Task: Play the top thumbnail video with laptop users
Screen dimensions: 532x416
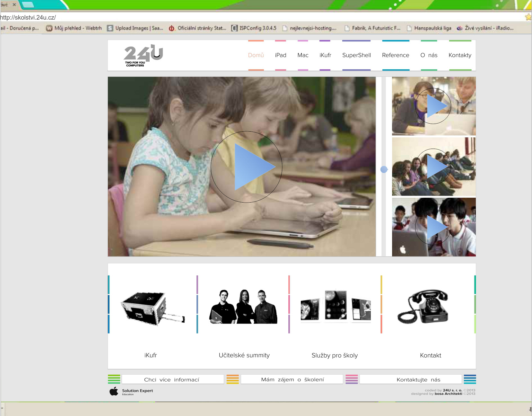Action: [x=433, y=106]
